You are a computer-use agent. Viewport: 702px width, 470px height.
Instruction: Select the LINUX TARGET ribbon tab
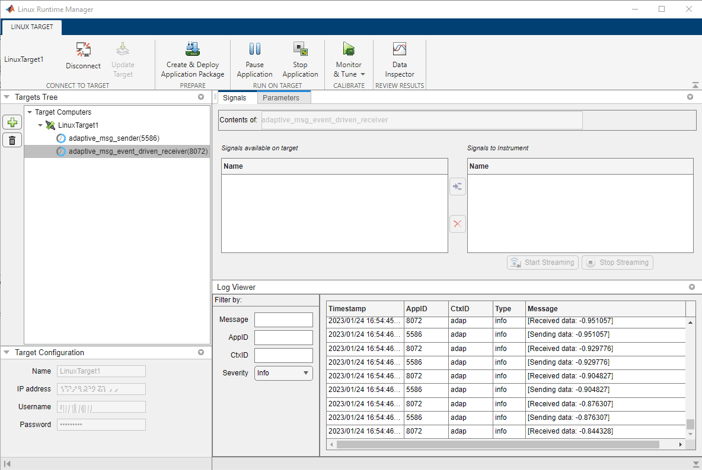coord(33,27)
